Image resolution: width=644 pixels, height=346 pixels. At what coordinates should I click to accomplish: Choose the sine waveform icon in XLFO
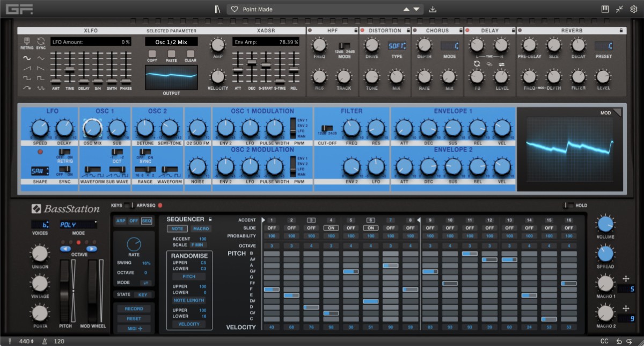pyautogui.click(x=27, y=59)
